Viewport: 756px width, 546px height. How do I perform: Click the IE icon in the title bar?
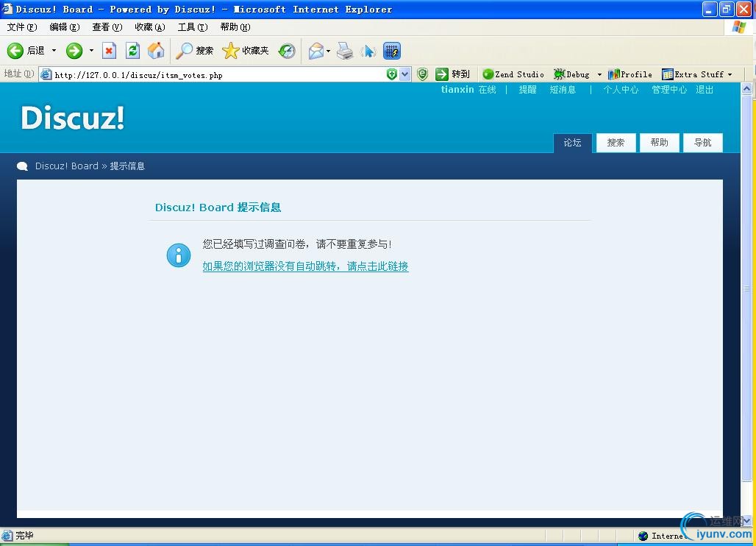[7, 9]
